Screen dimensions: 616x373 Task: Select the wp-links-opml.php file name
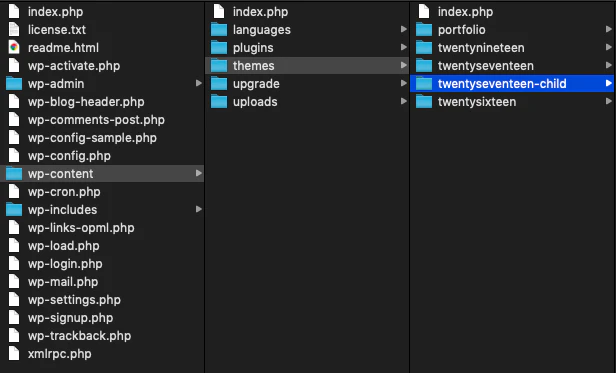tap(81, 228)
